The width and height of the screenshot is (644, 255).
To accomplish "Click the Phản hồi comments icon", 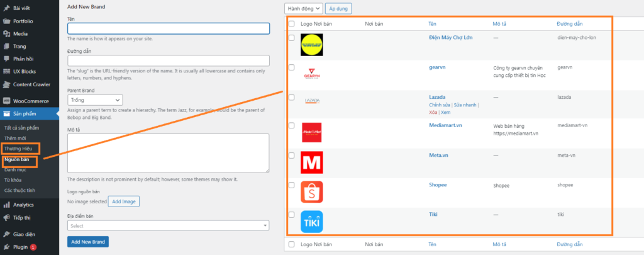I will point(6,59).
